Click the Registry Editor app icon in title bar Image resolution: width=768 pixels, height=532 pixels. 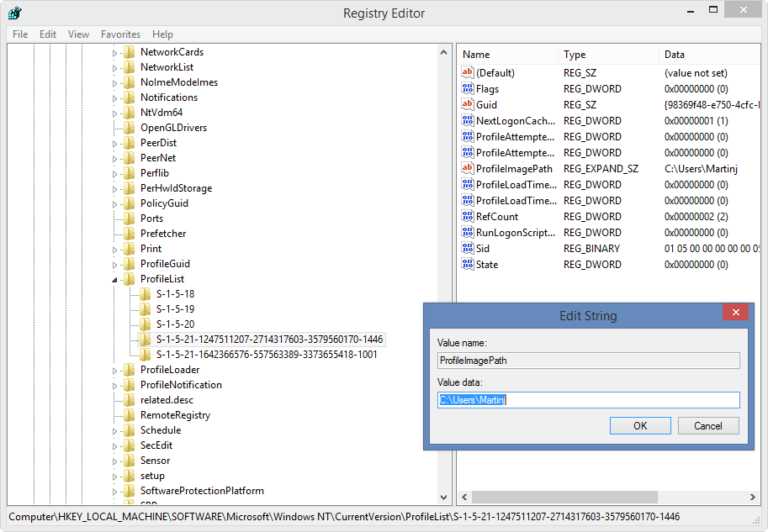(x=15, y=13)
